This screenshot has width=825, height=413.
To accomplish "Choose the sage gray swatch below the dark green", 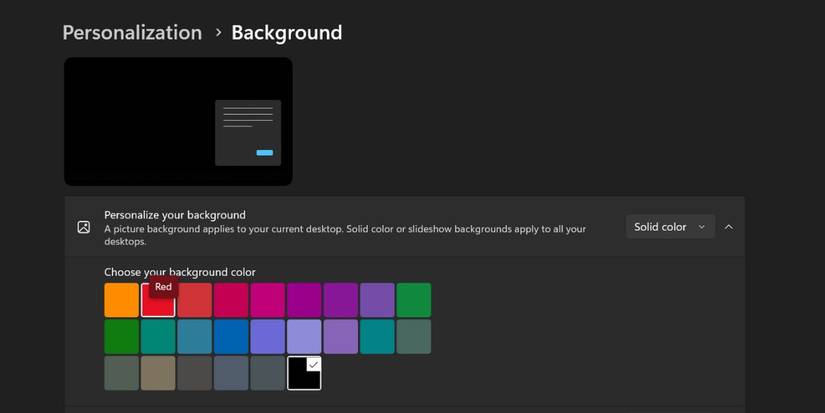I will coord(122,373).
